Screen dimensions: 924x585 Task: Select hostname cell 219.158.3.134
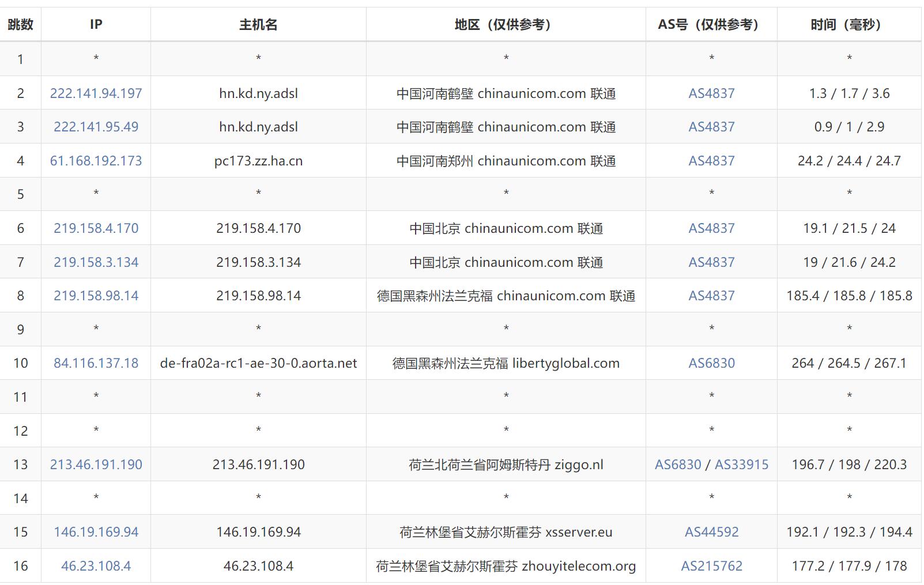point(258,262)
